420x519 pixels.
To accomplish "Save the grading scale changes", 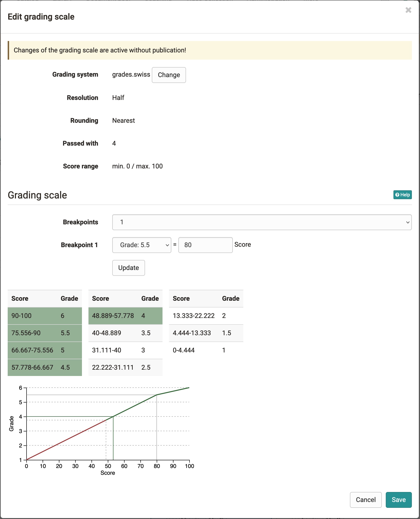I will coord(398,499).
